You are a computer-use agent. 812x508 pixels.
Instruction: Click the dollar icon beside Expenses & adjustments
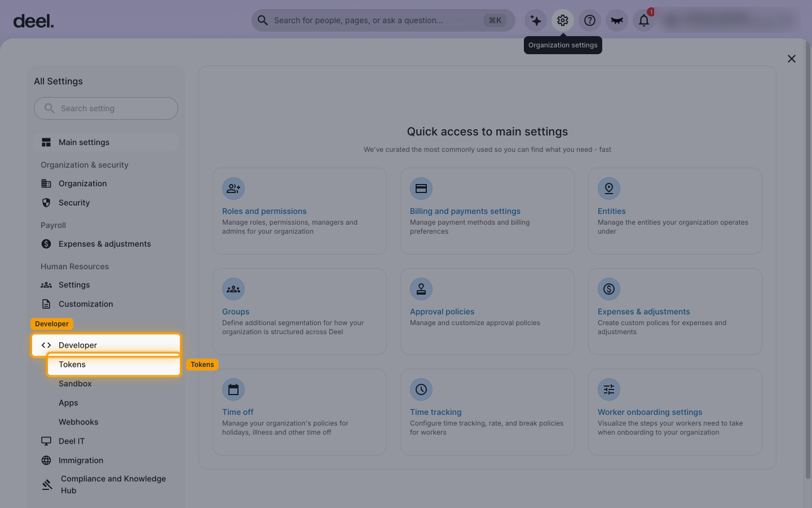pyautogui.click(x=46, y=244)
